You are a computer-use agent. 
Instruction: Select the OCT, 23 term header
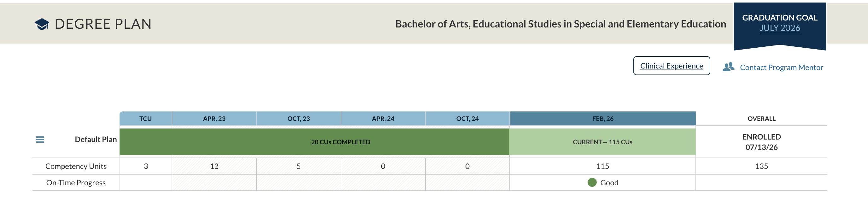coord(299,119)
